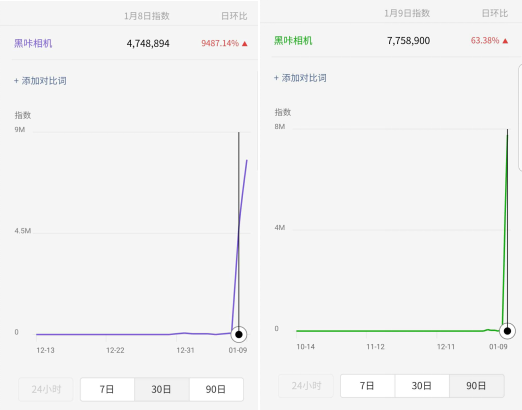Select the 30日 range in right panel

click(x=422, y=386)
